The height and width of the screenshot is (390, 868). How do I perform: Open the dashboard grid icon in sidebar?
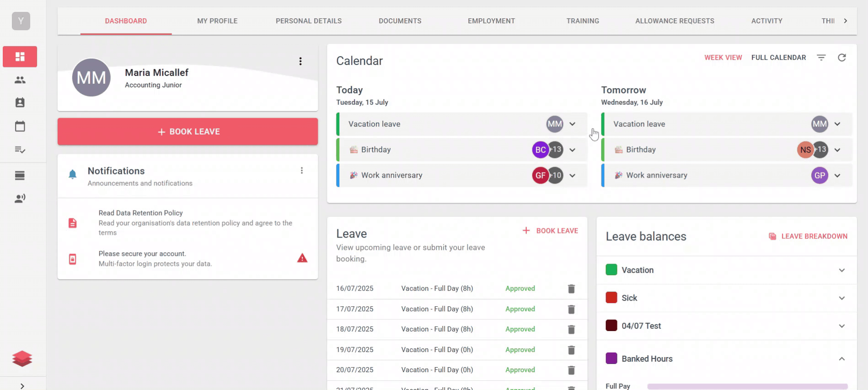pyautogui.click(x=20, y=57)
